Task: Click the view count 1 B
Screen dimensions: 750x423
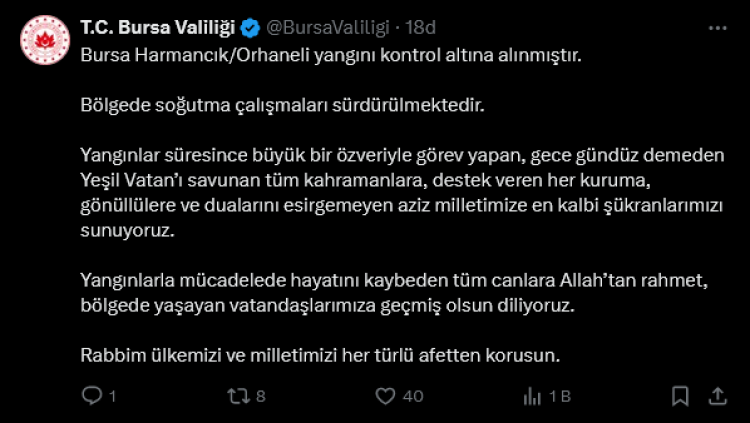Action: click(558, 397)
